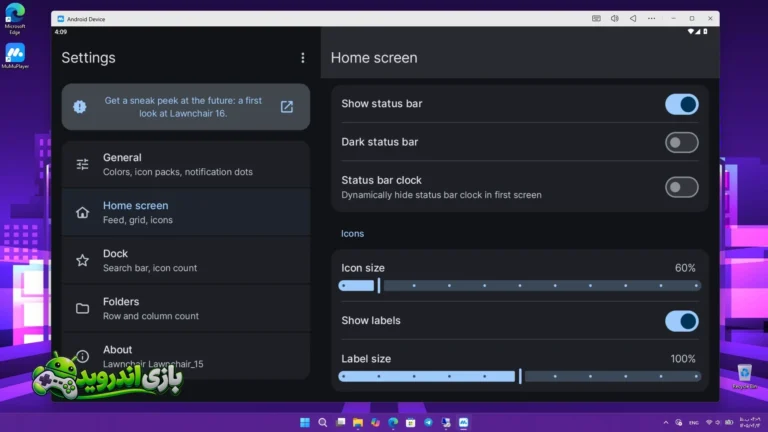Disable the Show status bar switch
The width and height of the screenshot is (768, 432).
(681, 104)
